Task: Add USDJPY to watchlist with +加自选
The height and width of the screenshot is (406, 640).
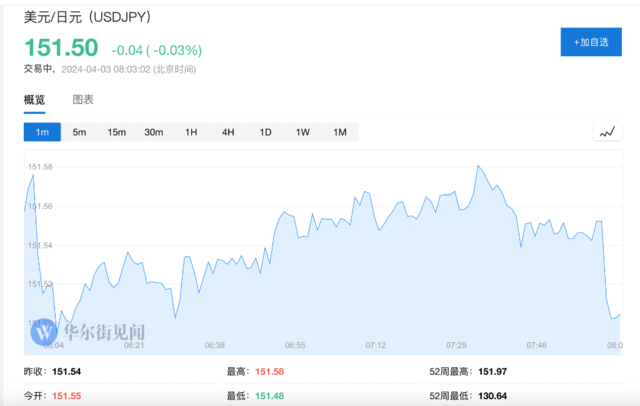Action: 590,42
